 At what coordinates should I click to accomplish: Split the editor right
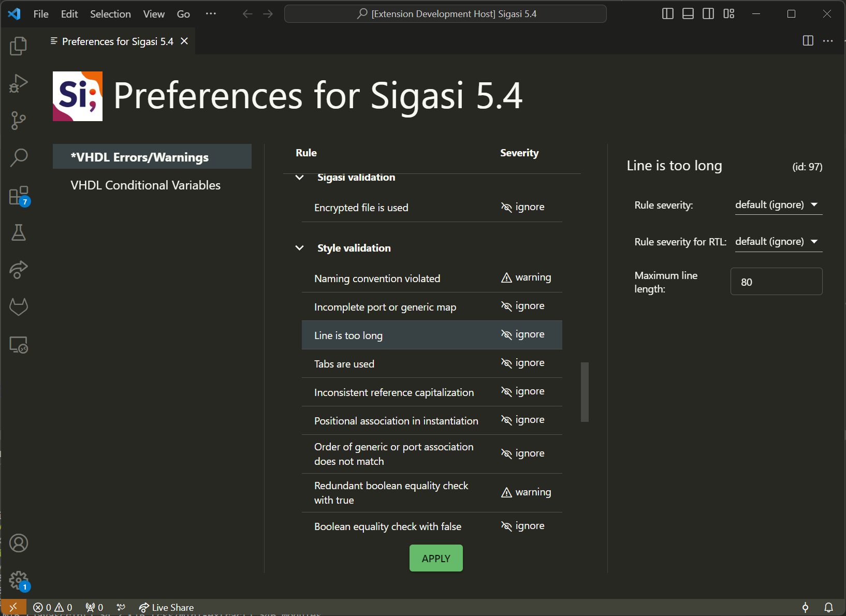point(808,41)
